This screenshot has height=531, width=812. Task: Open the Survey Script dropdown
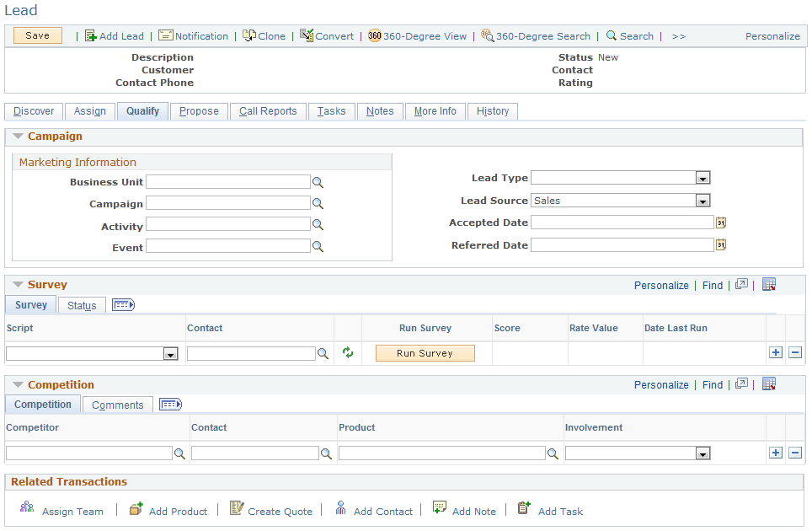[170, 354]
